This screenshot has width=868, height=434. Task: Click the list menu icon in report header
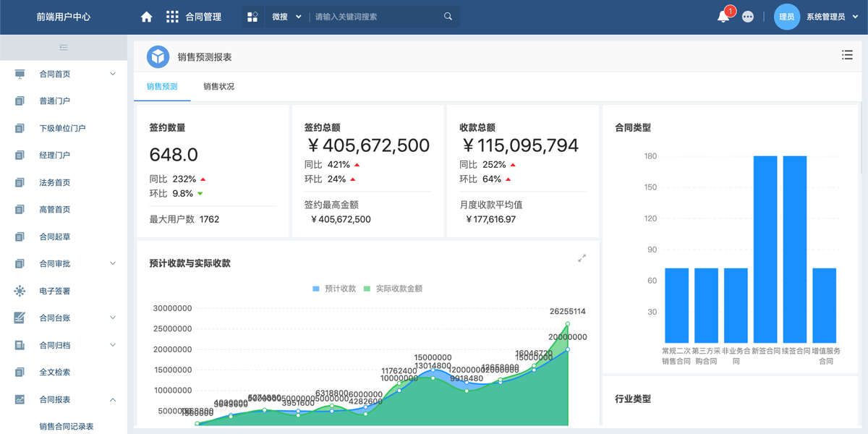tap(847, 55)
